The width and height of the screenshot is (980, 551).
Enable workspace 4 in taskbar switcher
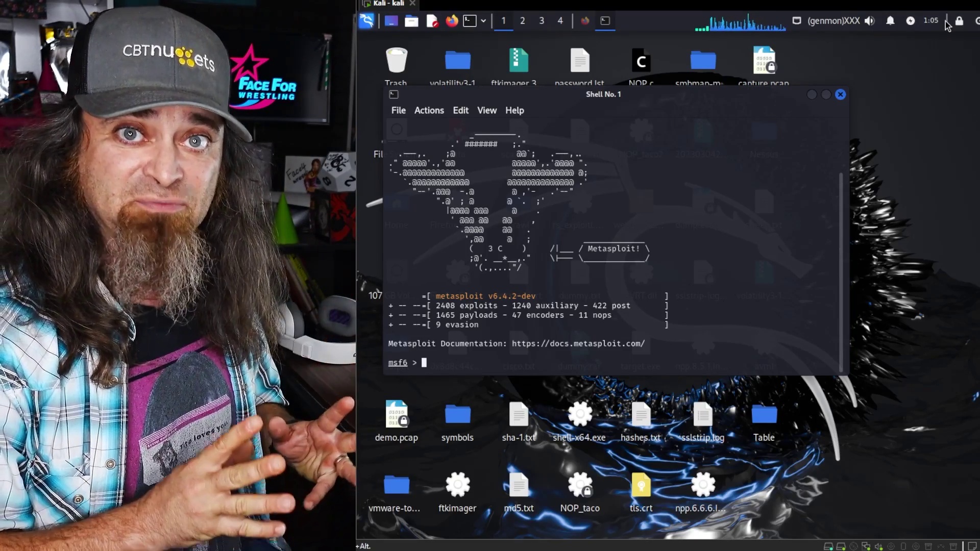[560, 20]
